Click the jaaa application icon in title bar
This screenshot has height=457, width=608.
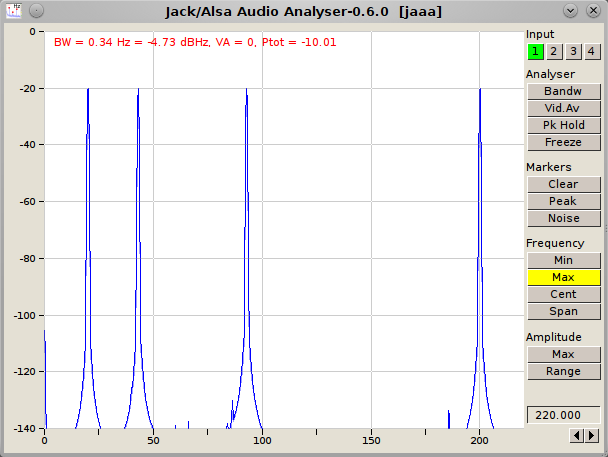click(x=14, y=10)
